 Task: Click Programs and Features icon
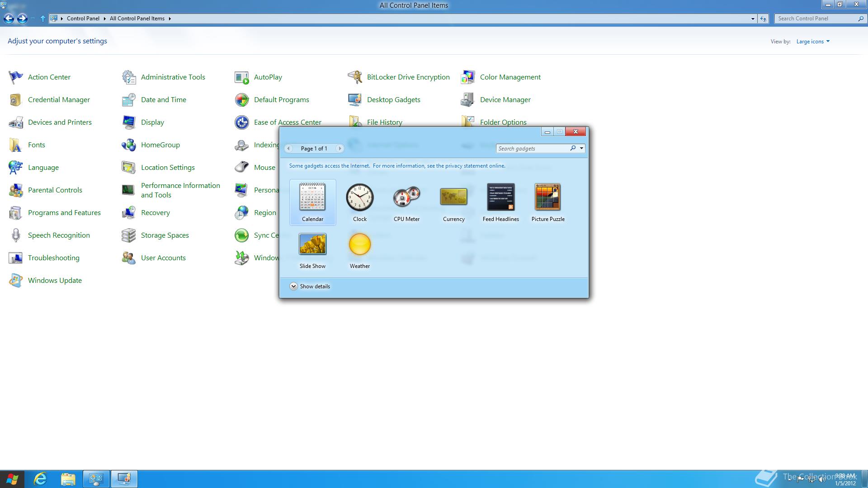point(16,213)
